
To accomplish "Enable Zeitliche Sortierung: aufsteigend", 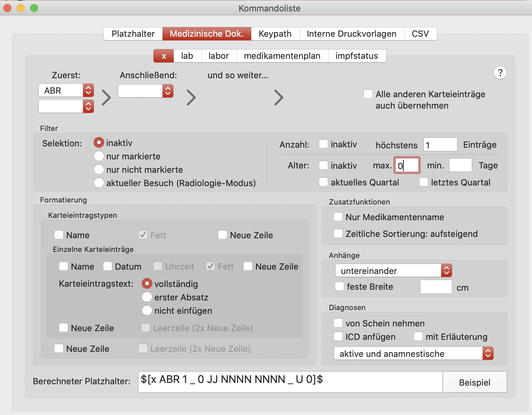I will point(338,234).
